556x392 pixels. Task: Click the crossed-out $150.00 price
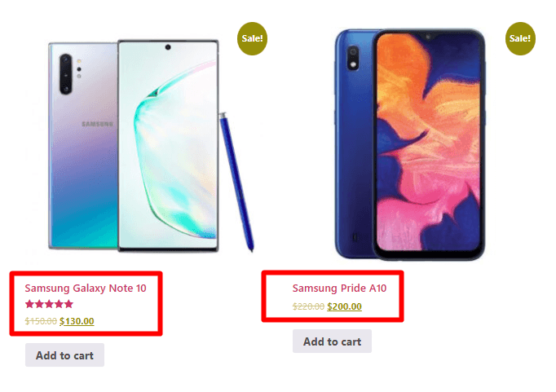pos(41,321)
